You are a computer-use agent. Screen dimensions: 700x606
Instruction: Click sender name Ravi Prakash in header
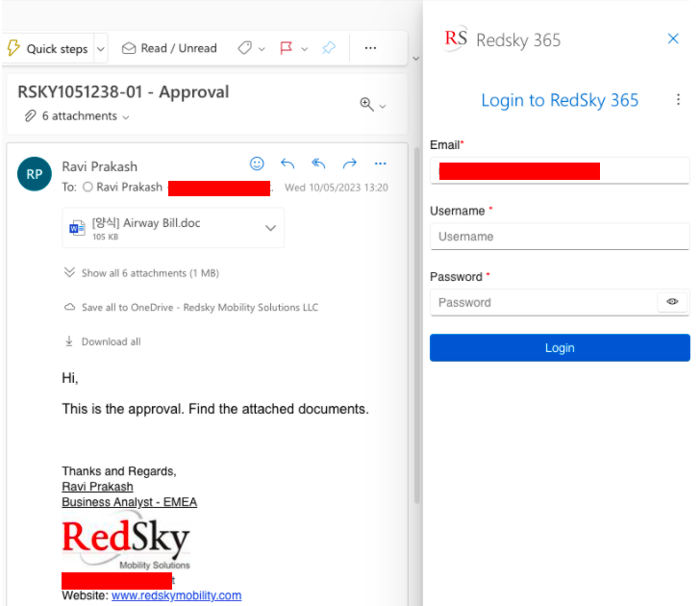pyautogui.click(x=100, y=166)
